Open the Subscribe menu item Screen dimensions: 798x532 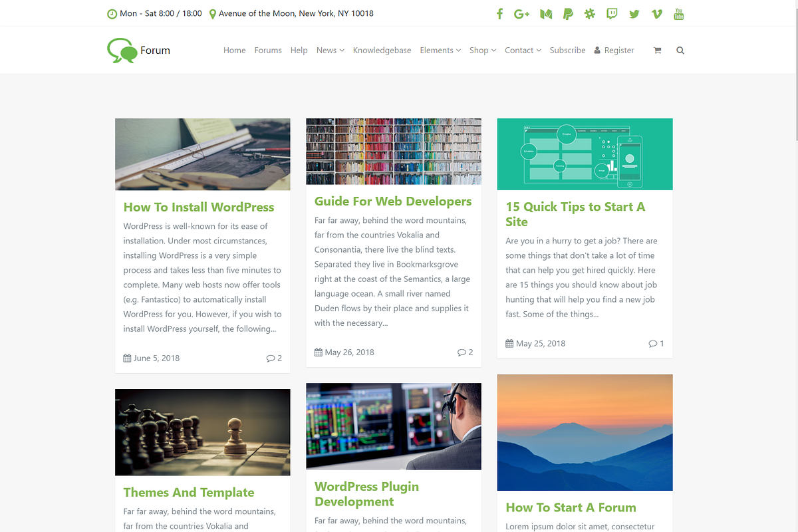568,51
